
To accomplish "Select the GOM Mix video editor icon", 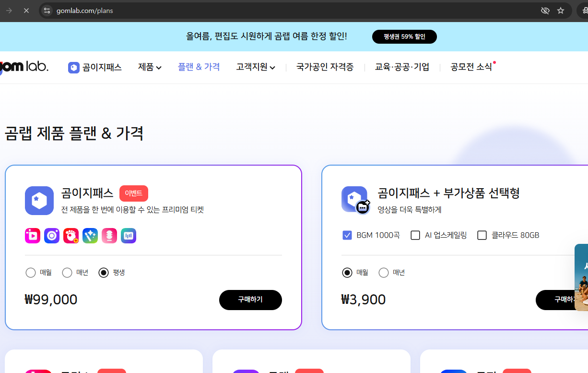I will coord(32,235).
